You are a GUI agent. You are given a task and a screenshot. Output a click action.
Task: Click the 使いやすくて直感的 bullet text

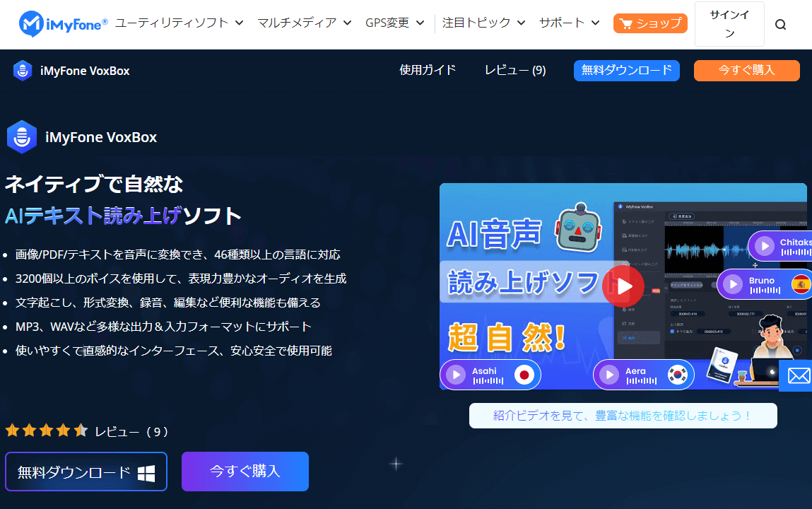pyautogui.click(x=173, y=351)
